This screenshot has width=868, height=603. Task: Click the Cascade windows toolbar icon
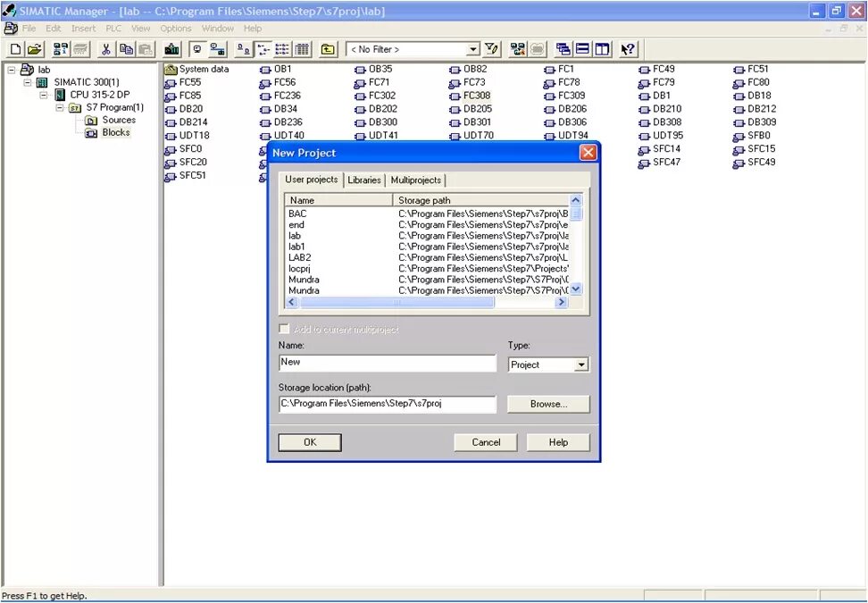[563, 49]
